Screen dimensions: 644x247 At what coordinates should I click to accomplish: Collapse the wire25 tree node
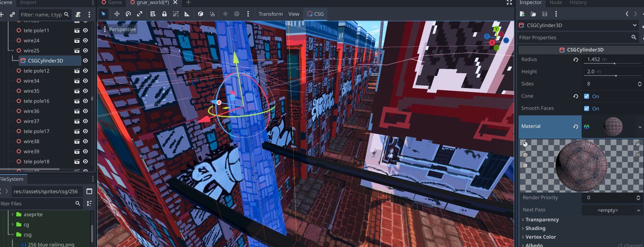pyautogui.click(x=12, y=51)
